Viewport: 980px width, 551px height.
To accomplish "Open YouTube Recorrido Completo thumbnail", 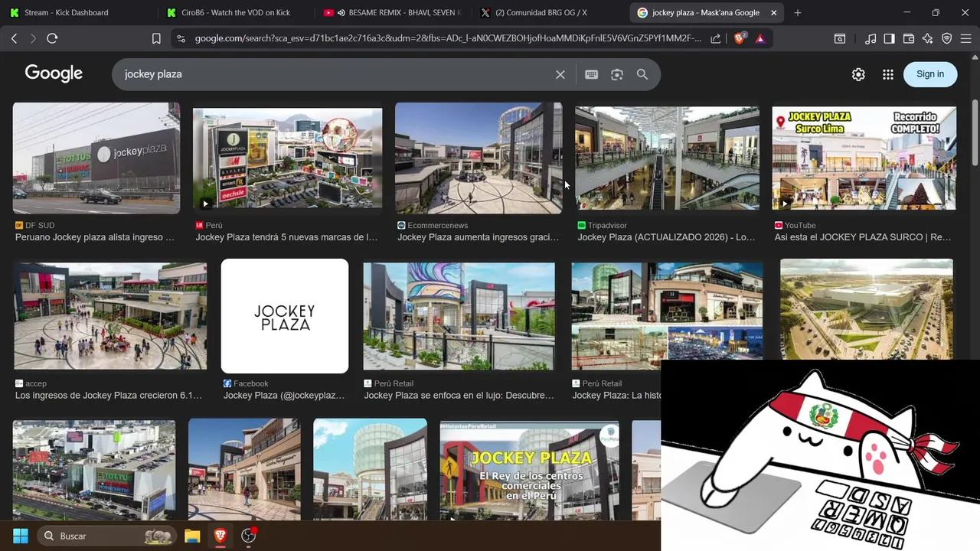I will [x=864, y=158].
